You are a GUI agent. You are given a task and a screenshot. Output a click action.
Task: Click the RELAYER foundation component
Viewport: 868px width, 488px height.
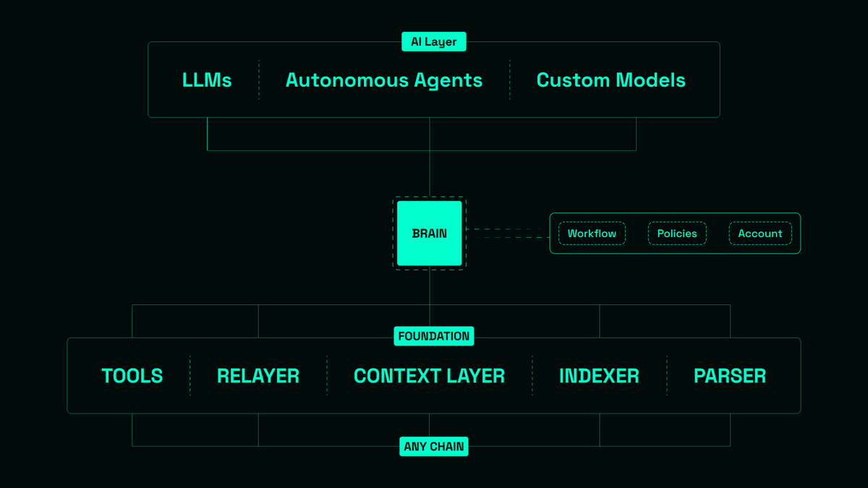[258, 376]
